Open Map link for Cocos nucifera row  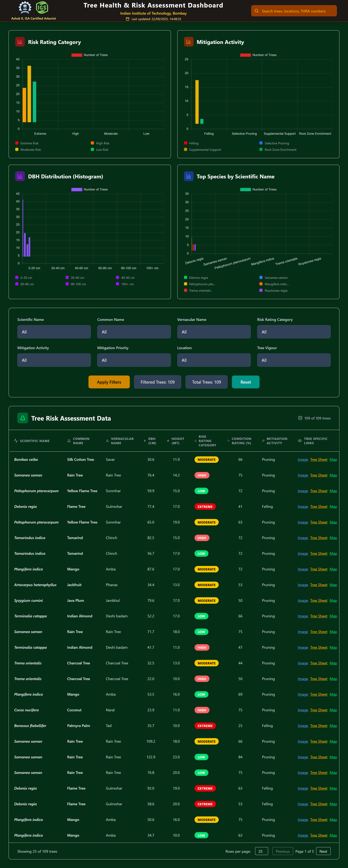coord(333,710)
